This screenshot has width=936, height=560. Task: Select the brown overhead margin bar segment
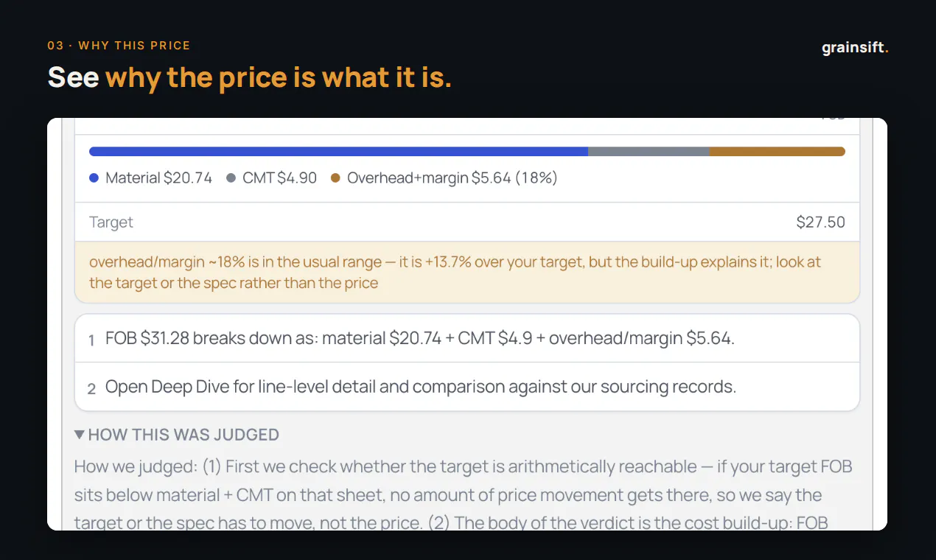pyautogui.click(x=778, y=152)
